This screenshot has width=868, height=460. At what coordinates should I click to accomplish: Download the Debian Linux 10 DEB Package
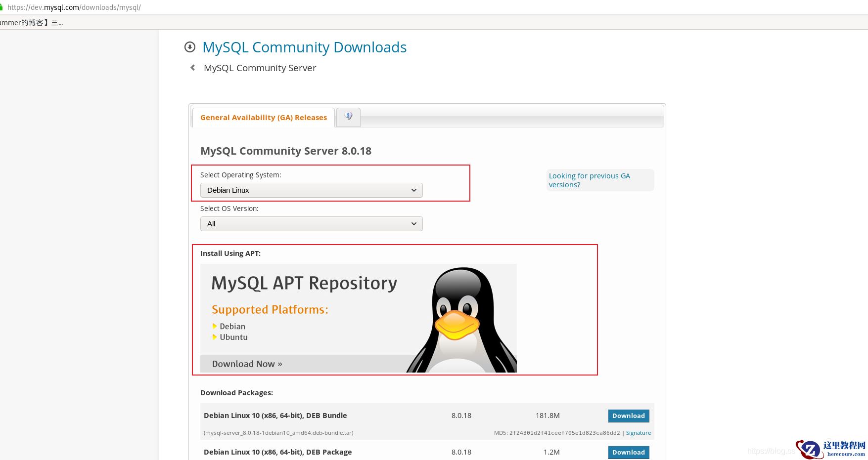[628, 452]
